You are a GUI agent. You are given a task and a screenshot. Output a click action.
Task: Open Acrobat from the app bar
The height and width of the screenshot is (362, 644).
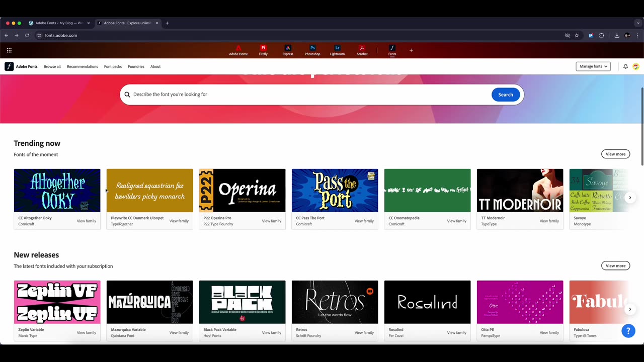coord(362,50)
